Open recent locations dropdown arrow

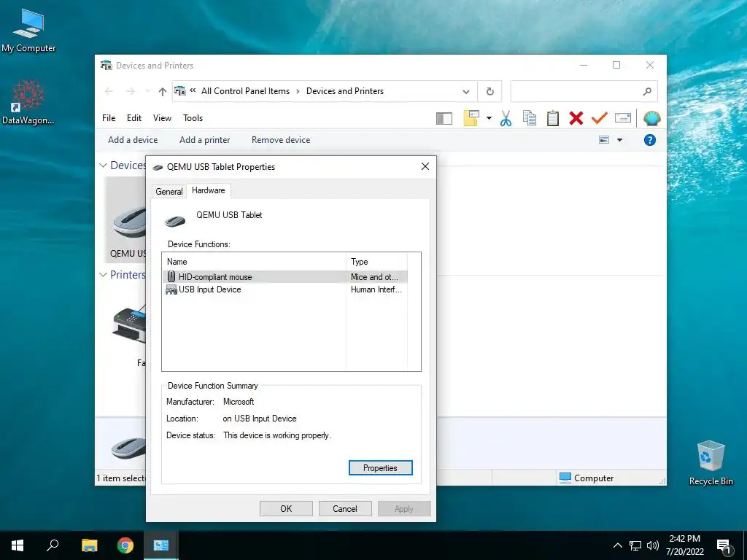pos(147,91)
